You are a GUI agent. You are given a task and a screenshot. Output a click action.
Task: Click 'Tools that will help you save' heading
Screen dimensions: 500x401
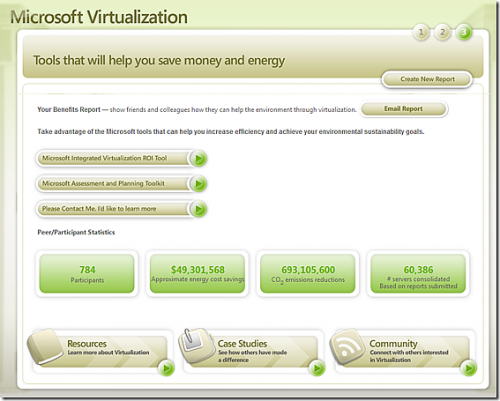(x=159, y=60)
